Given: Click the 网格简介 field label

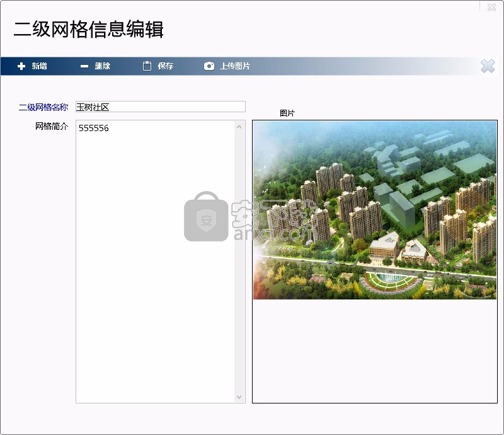Looking at the screenshot, I should point(52,126).
